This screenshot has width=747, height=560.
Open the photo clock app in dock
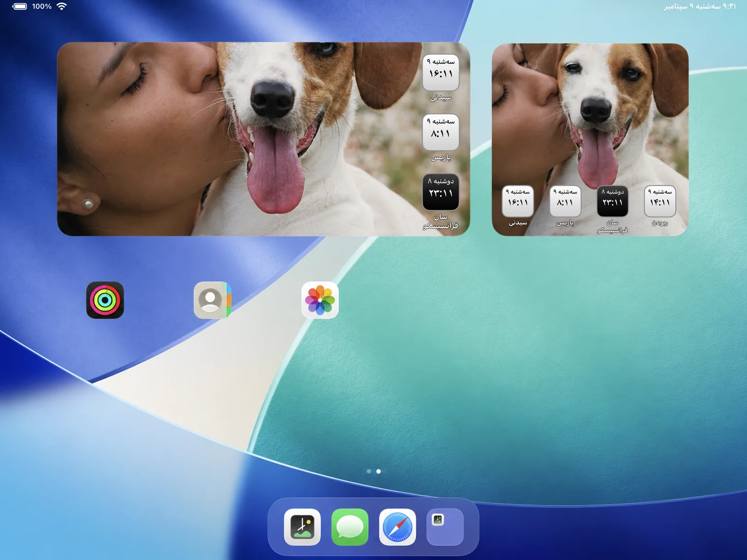pos(302,527)
